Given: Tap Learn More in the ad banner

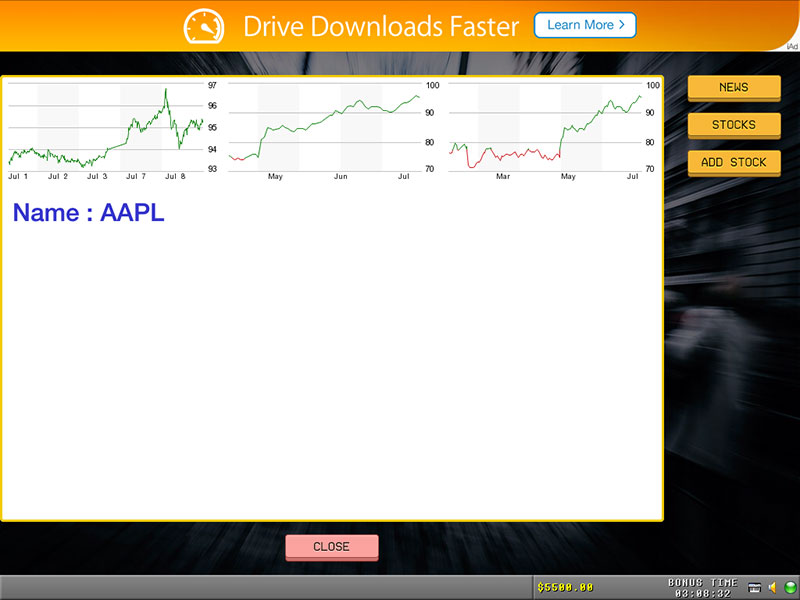Looking at the screenshot, I should (585, 25).
